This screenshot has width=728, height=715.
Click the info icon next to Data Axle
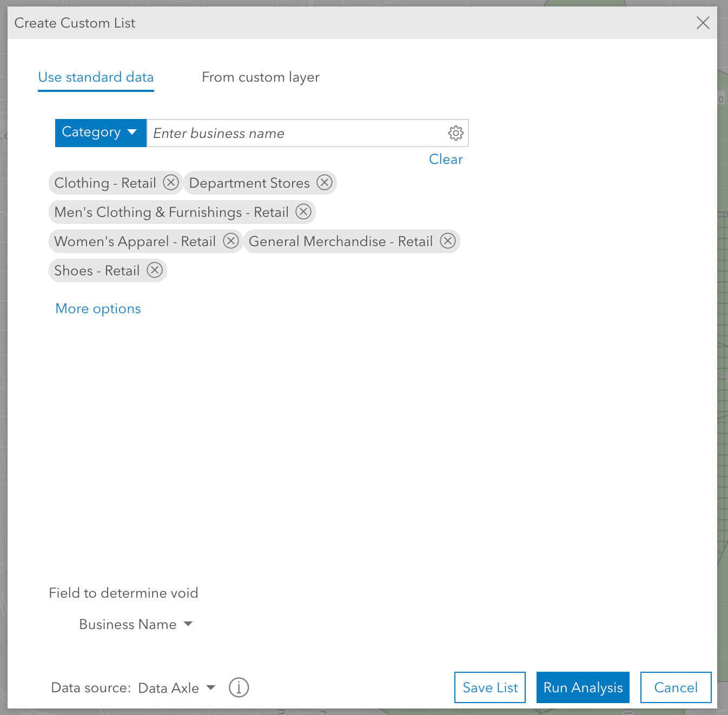pyautogui.click(x=239, y=687)
